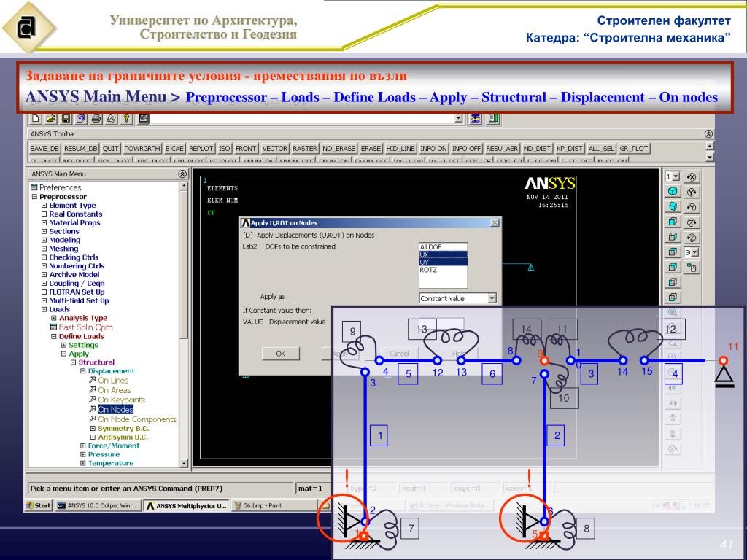The image size is (747, 560).
Task: Click the RESUM_DB toolbar button
Action: [80, 149]
